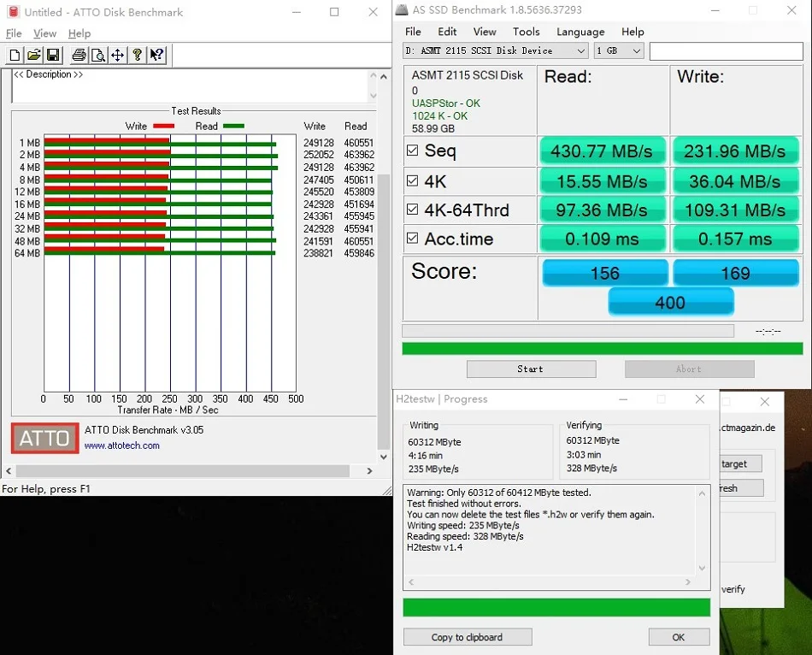Open AS SSD Tools menu
Image resolution: width=812 pixels, height=655 pixels.
pos(527,32)
